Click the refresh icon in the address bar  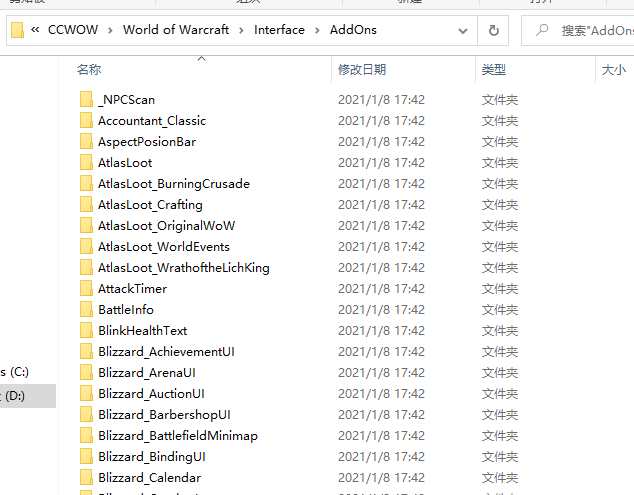pos(493,30)
